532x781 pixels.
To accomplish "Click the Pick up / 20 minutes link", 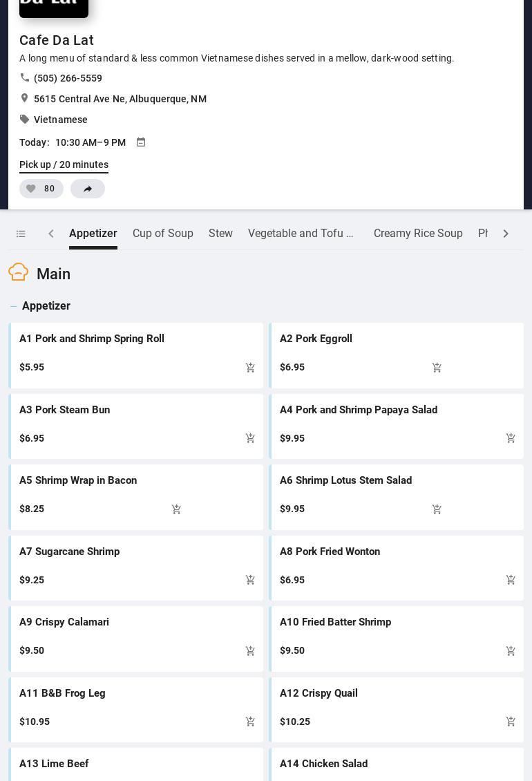I will [64, 164].
